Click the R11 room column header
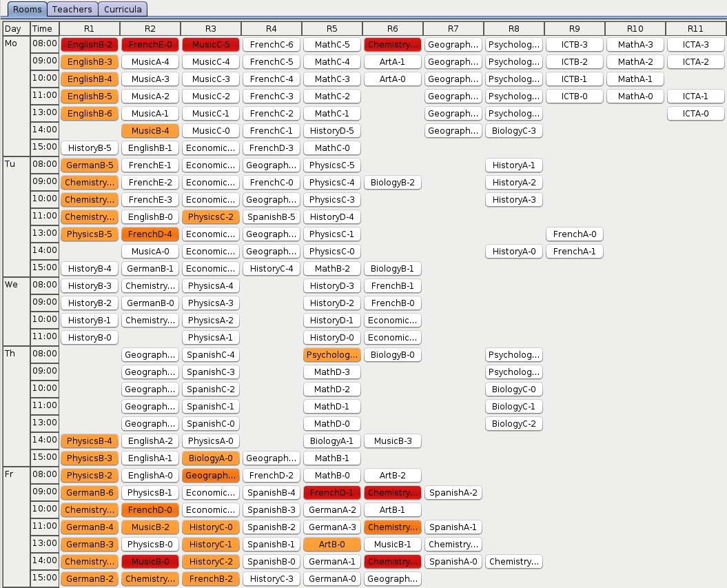The height and width of the screenshot is (588, 727). tap(696, 28)
